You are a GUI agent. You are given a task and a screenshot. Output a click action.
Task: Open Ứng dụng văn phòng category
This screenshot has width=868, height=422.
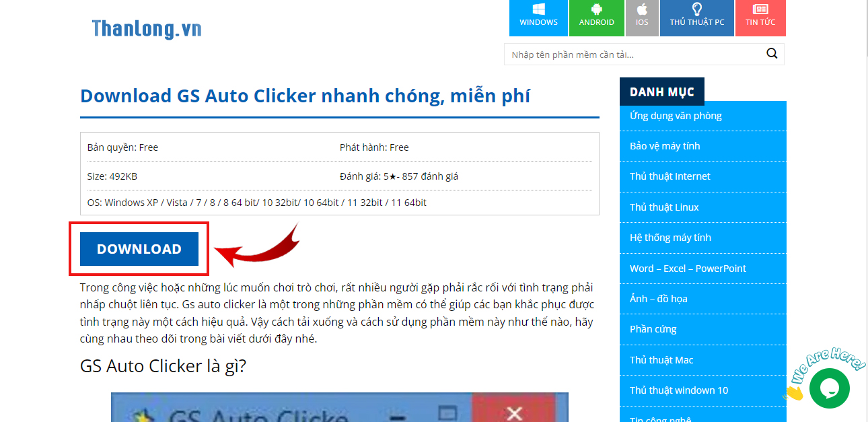(676, 116)
